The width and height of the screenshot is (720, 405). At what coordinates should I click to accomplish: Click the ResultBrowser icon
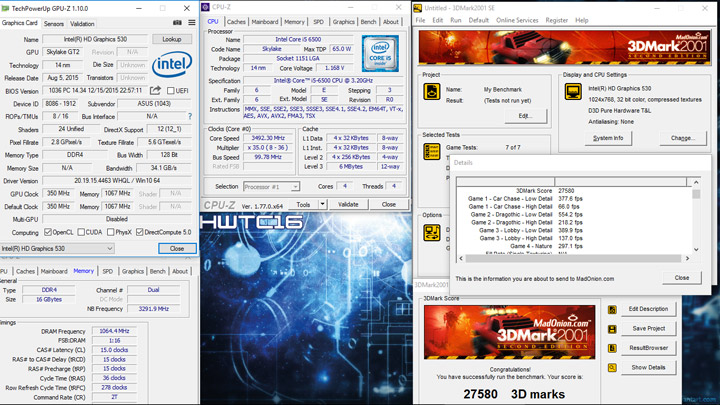[612, 349]
